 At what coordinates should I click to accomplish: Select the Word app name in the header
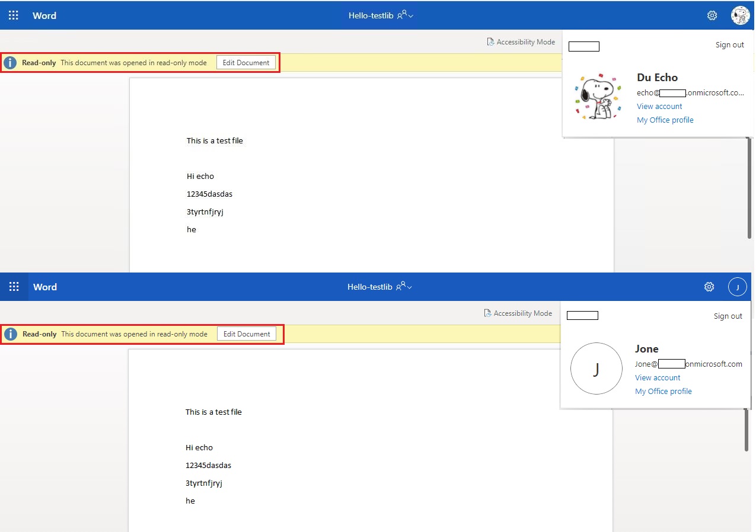click(44, 15)
